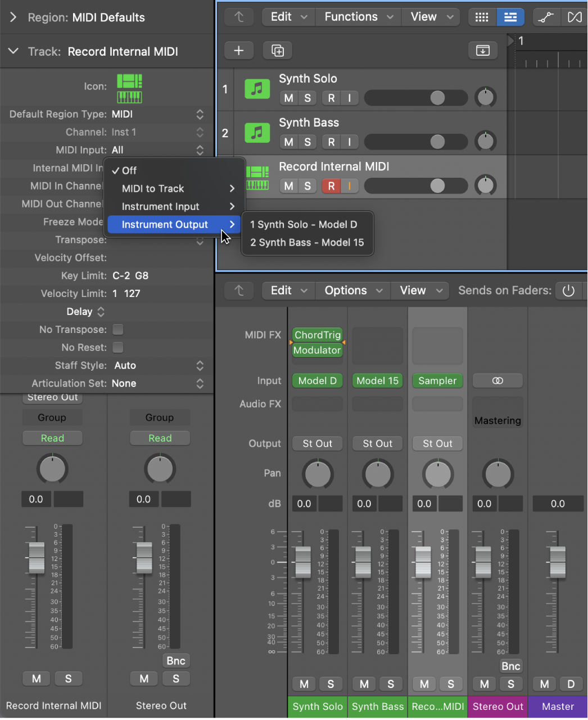The width and height of the screenshot is (588, 720).
Task: Enable the No Transpose checkbox
Action: tap(118, 330)
